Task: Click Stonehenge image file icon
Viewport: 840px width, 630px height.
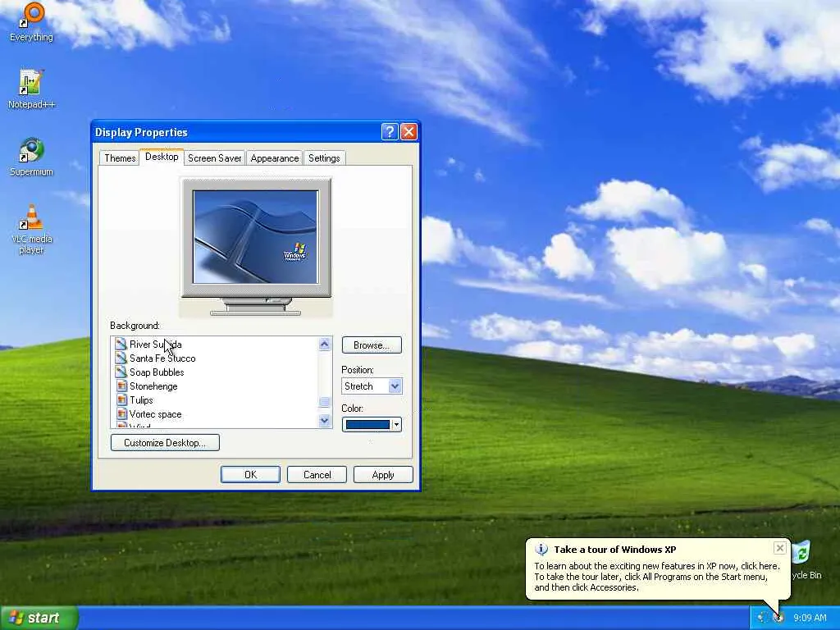Action: click(x=121, y=386)
